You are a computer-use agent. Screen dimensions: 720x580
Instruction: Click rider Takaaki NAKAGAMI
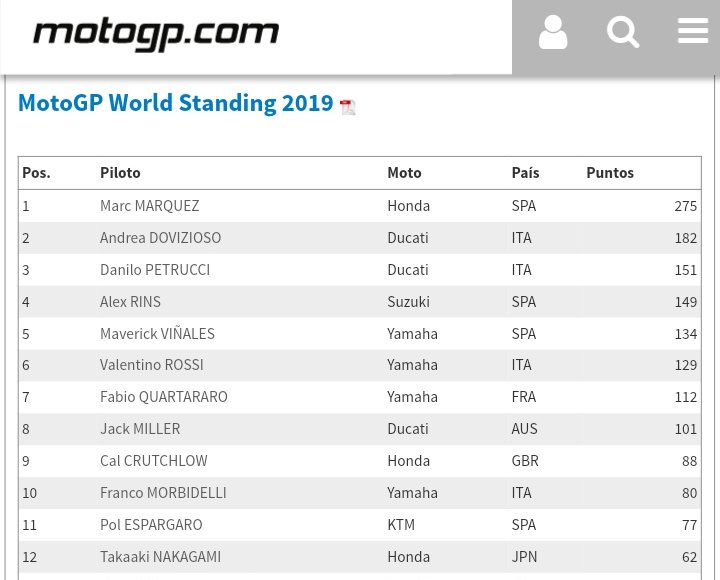[160, 556]
